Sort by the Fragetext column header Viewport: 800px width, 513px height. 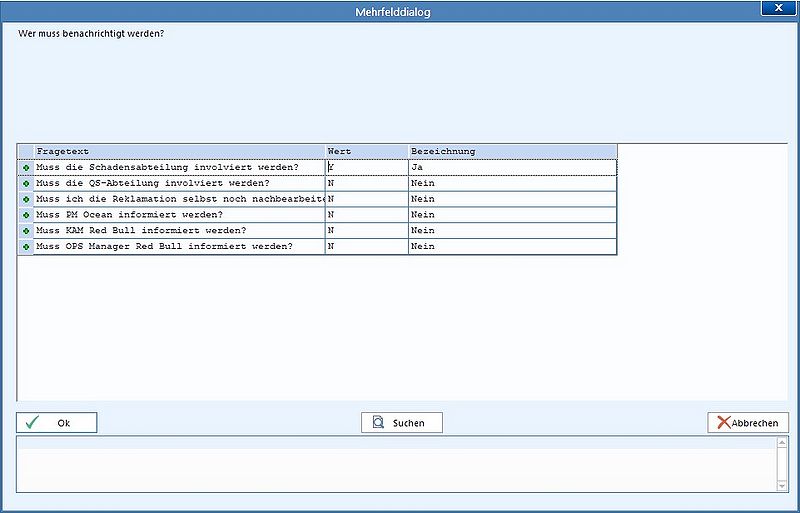pyautogui.click(x=180, y=152)
